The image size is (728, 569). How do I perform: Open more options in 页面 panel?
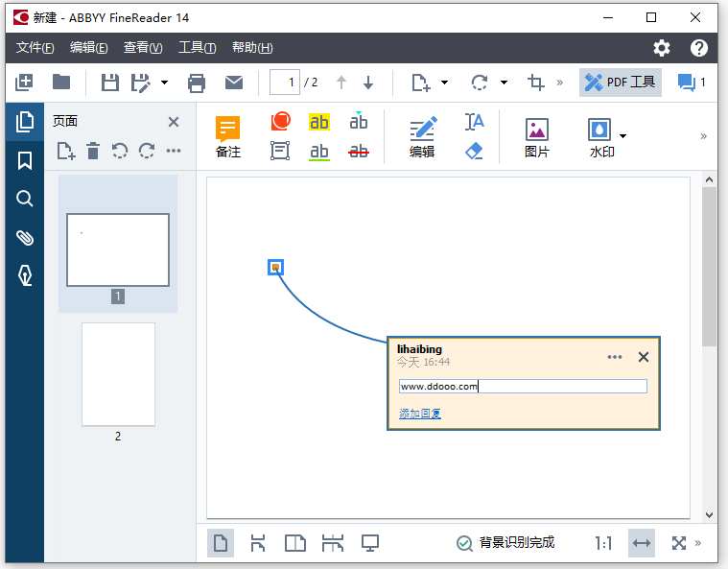point(174,151)
